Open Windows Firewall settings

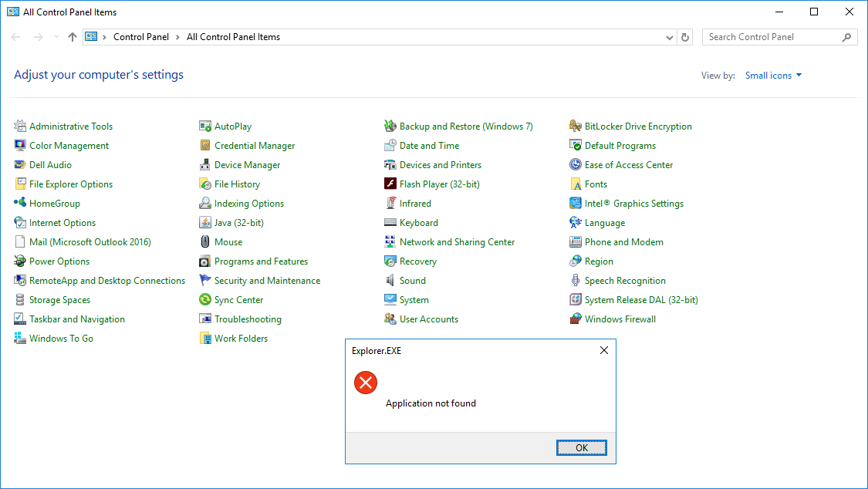(620, 319)
